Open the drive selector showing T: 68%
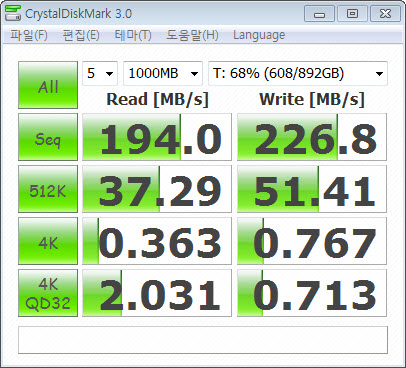The image size is (406, 368). (298, 73)
